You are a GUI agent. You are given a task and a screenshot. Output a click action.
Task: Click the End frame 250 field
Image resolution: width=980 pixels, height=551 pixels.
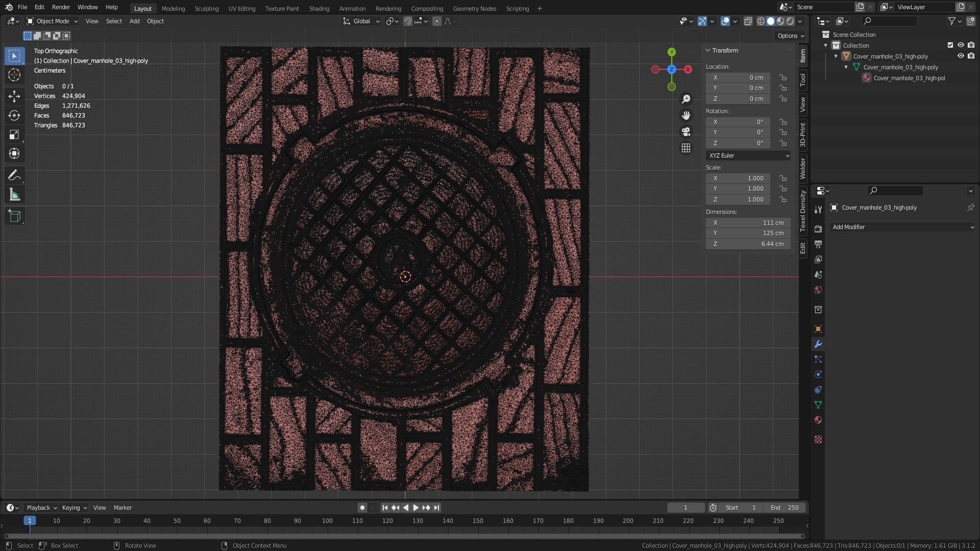785,508
